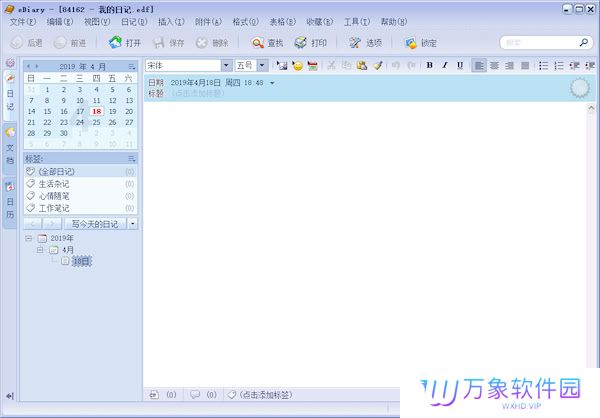This screenshot has width=600, height=418.
Task: Click 点击添加标签 in entry header
Action: (x=197, y=93)
